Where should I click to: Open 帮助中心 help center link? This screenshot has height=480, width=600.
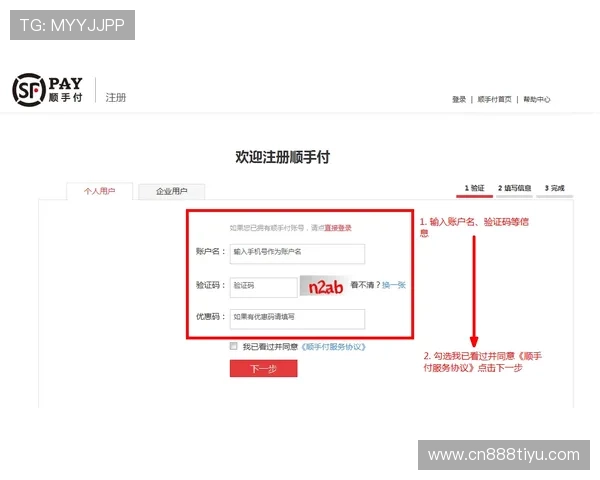coord(537,100)
